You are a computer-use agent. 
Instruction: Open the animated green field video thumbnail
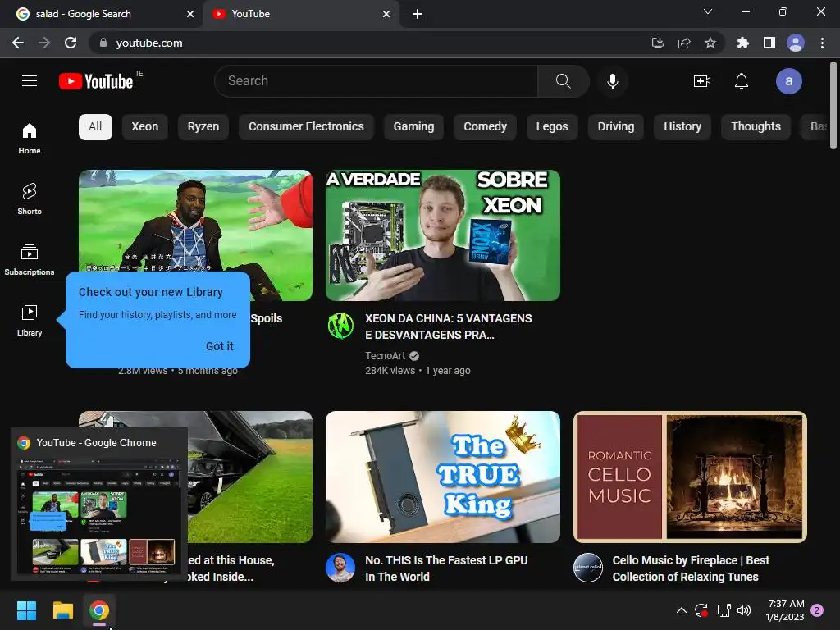(195, 221)
